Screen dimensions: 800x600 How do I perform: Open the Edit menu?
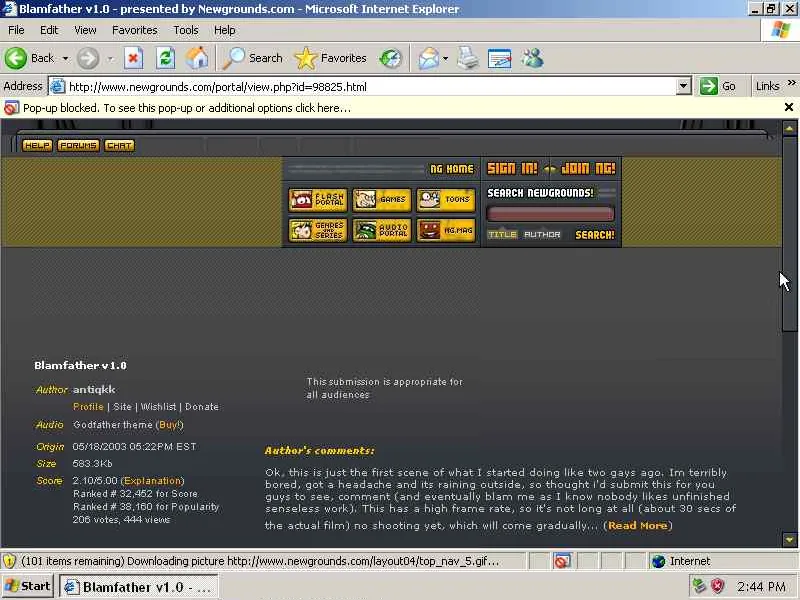pos(49,30)
